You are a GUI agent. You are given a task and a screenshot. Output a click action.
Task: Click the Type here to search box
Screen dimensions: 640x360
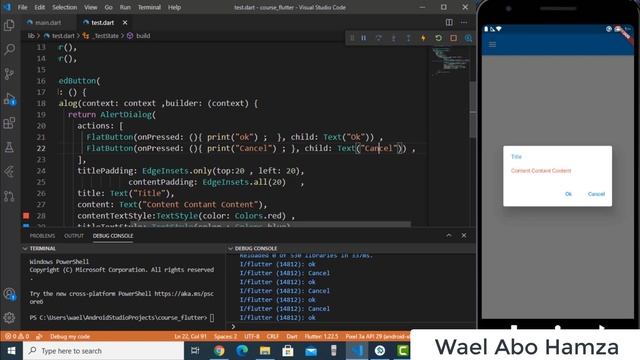point(104,351)
